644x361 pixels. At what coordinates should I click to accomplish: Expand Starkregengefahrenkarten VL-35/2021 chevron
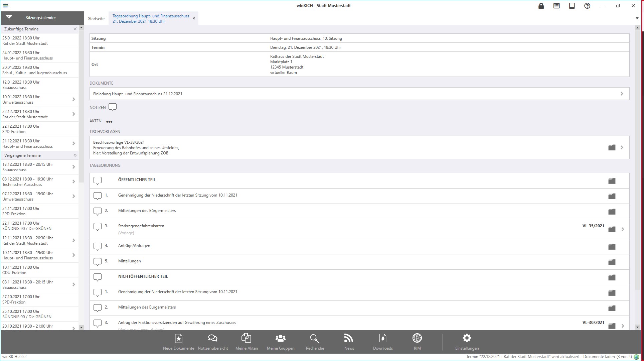(623, 229)
